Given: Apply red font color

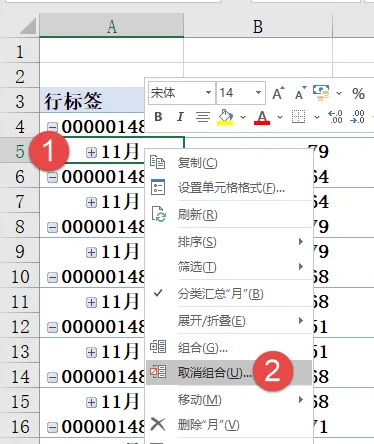Looking at the screenshot, I should click(262, 117).
